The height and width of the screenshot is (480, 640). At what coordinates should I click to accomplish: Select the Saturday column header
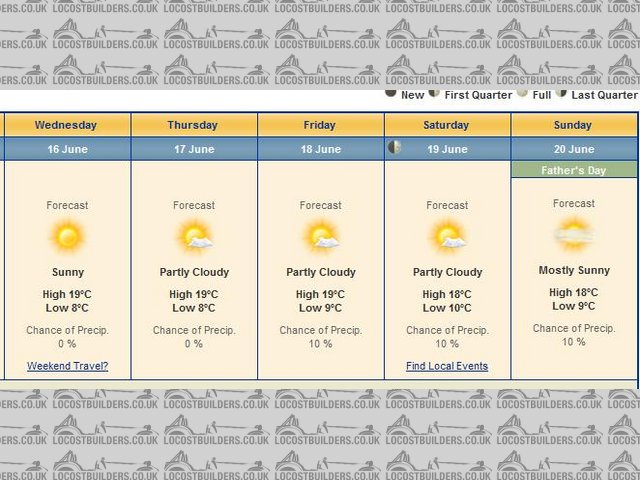(446, 125)
